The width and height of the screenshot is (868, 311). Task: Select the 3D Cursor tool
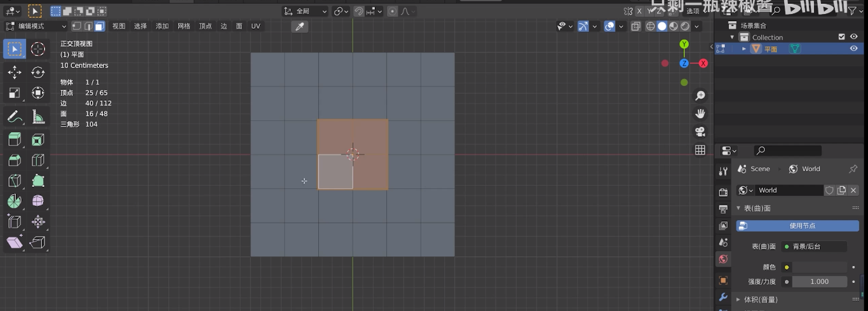coord(38,49)
